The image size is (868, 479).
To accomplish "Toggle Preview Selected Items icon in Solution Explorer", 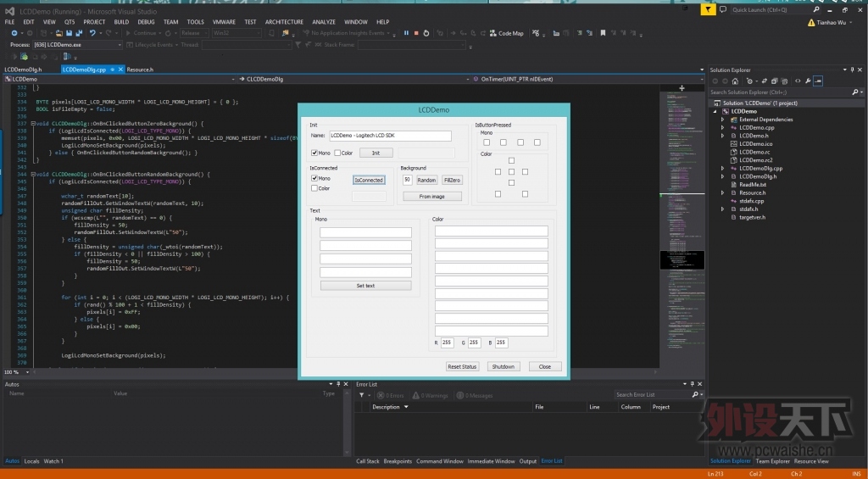I will [818, 81].
